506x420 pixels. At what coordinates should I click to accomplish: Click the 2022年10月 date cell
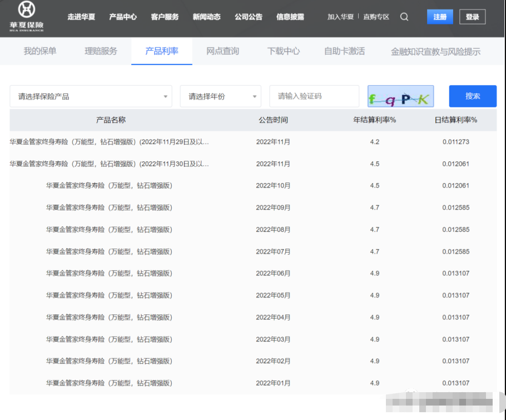click(273, 186)
